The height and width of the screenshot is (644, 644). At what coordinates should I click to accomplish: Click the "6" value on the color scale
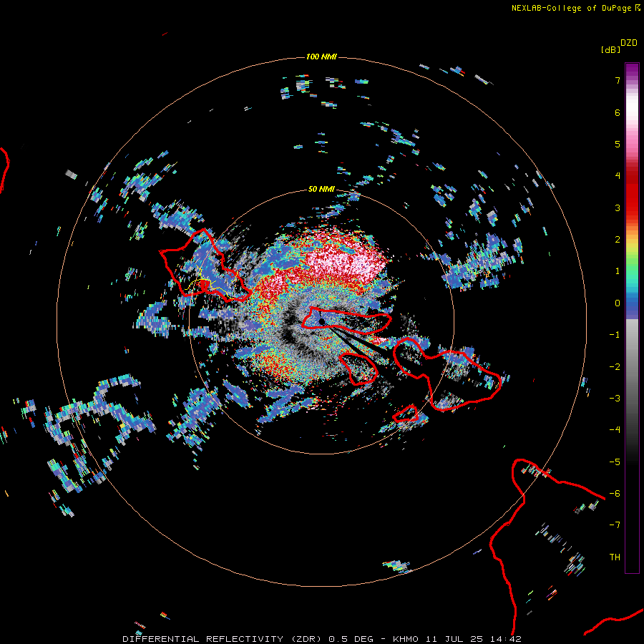coord(618,112)
